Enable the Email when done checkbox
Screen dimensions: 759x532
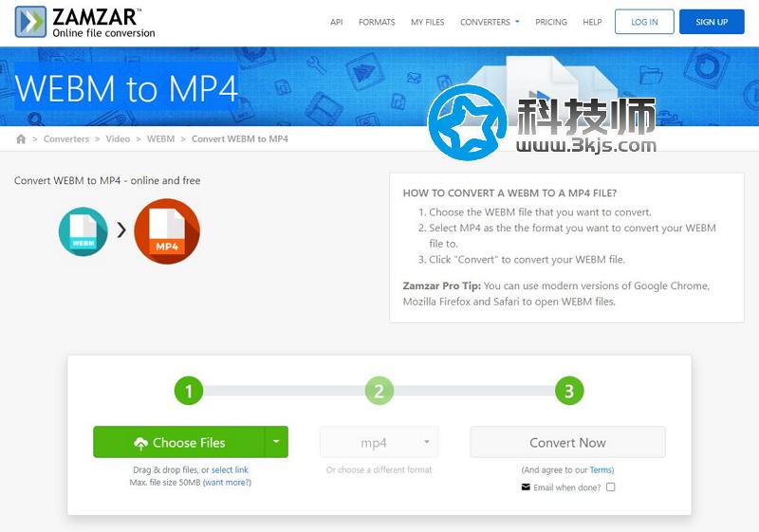pyautogui.click(x=611, y=487)
